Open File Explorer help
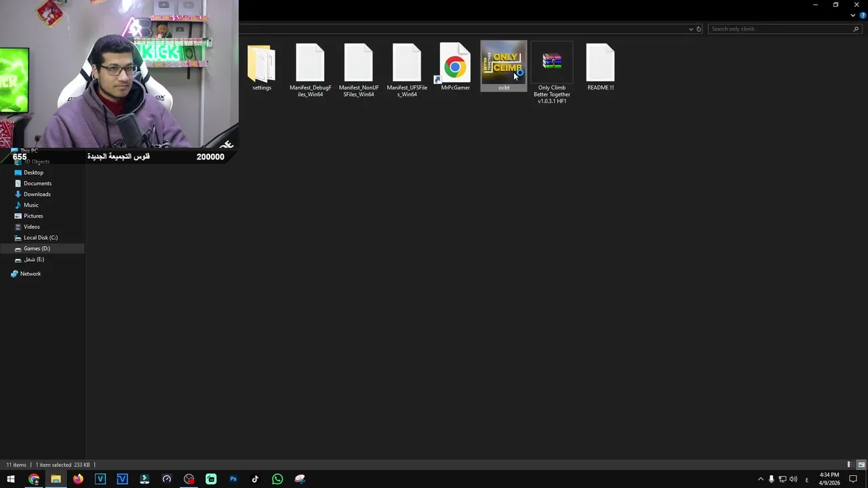The width and height of the screenshot is (868, 488). click(863, 15)
